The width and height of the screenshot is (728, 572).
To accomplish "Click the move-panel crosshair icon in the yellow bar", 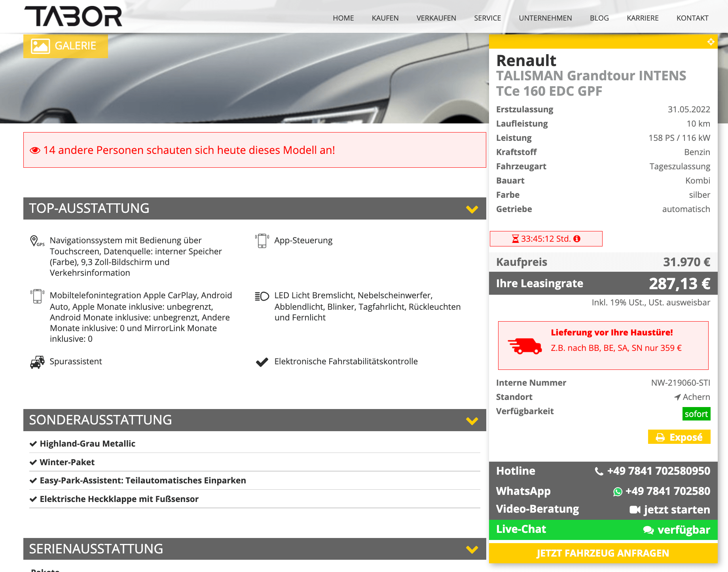I will coord(711,42).
